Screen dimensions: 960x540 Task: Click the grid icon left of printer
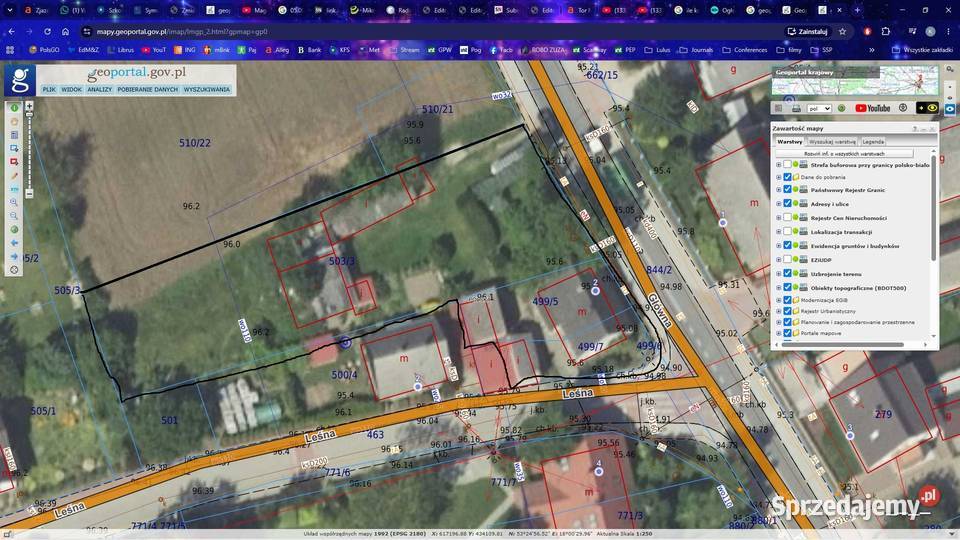(x=778, y=108)
